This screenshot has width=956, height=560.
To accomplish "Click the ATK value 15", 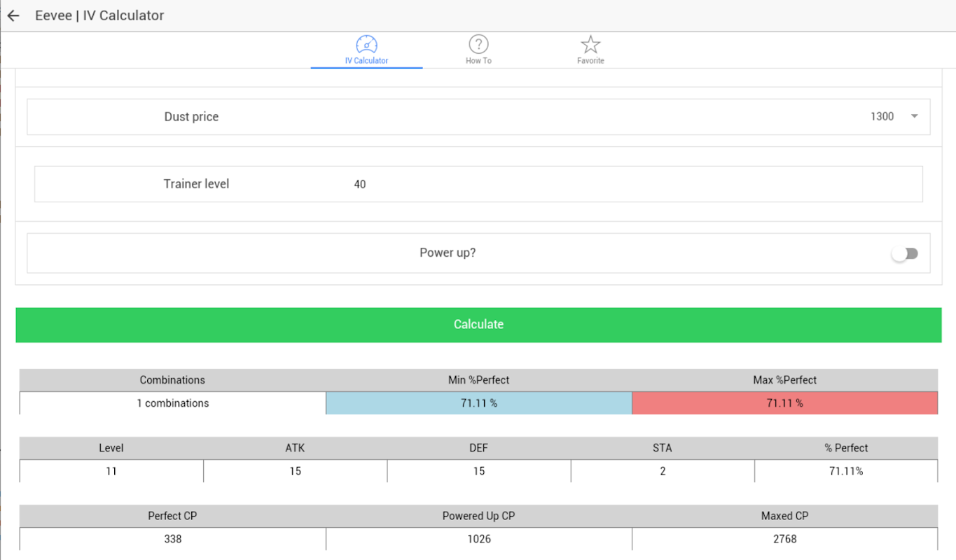I will 295,471.
